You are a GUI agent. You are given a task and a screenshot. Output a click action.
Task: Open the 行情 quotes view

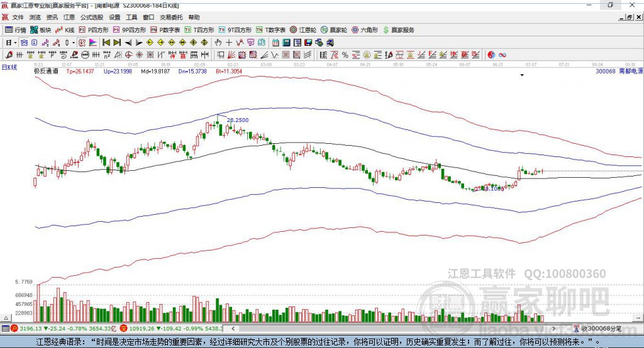coord(15,30)
